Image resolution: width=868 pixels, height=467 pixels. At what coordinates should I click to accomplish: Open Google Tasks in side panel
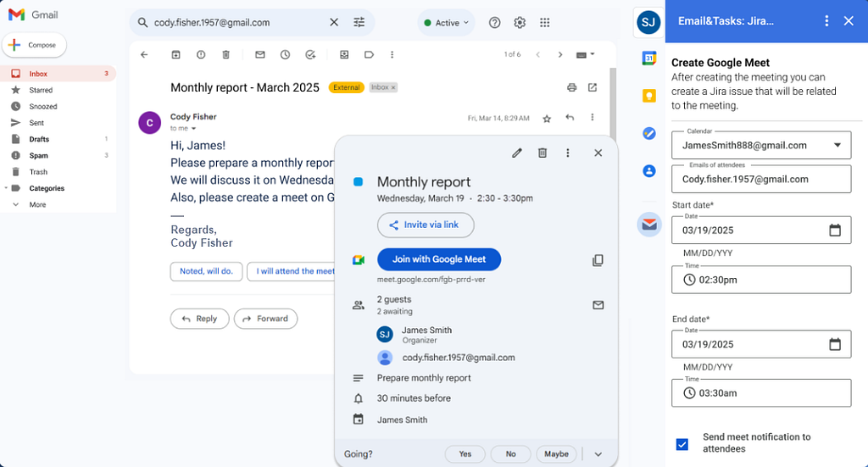[648, 133]
